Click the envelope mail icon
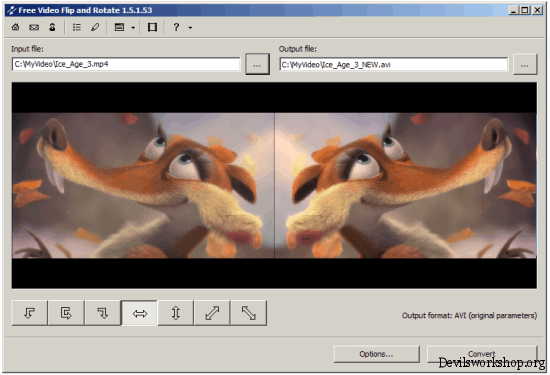550x375 pixels. (x=34, y=27)
